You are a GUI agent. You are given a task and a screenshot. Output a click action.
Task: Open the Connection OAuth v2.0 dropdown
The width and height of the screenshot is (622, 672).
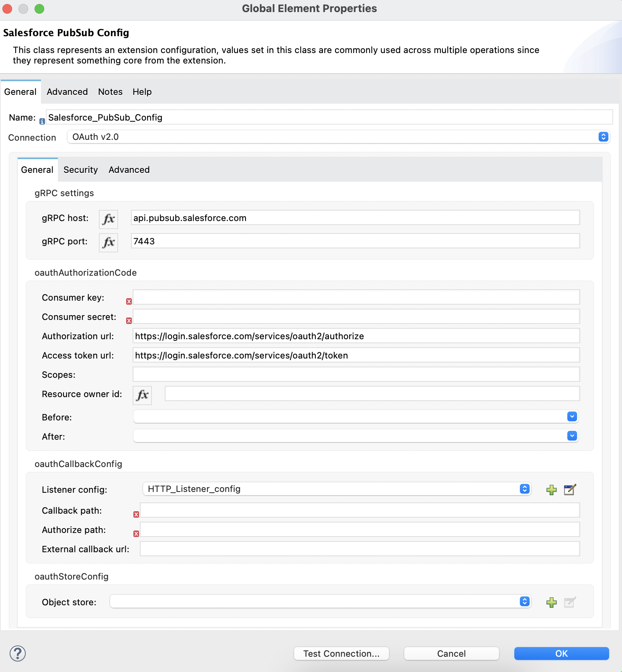tap(338, 137)
